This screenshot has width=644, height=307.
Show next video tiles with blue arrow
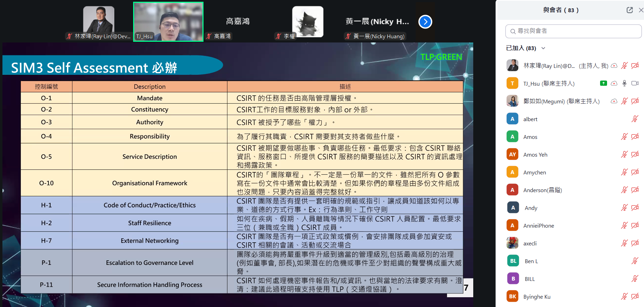tap(425, 22)
